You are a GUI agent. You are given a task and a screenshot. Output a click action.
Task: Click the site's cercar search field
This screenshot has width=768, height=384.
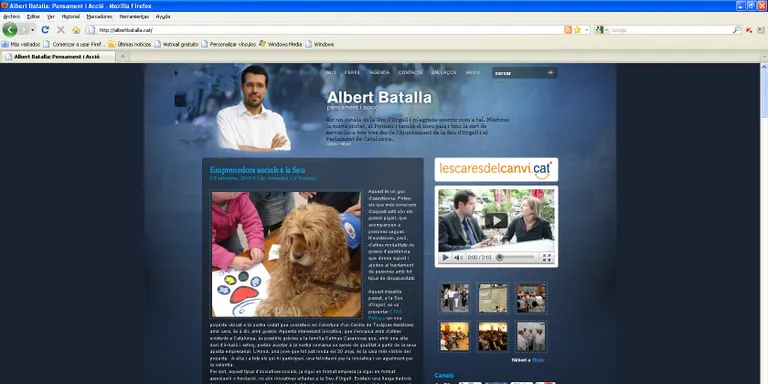coord(519,73)
